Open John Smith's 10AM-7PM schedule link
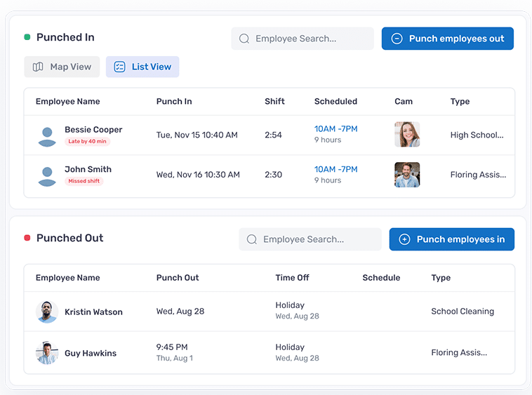Viewport: 532px width, 395px height. click(335, 169)
